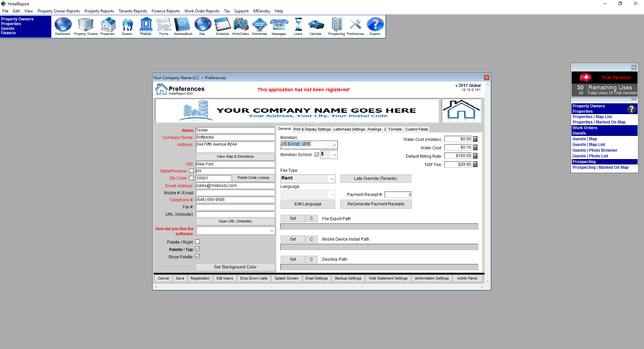
Task: Click Postal Code Lookup button
Action: point(253,178)
